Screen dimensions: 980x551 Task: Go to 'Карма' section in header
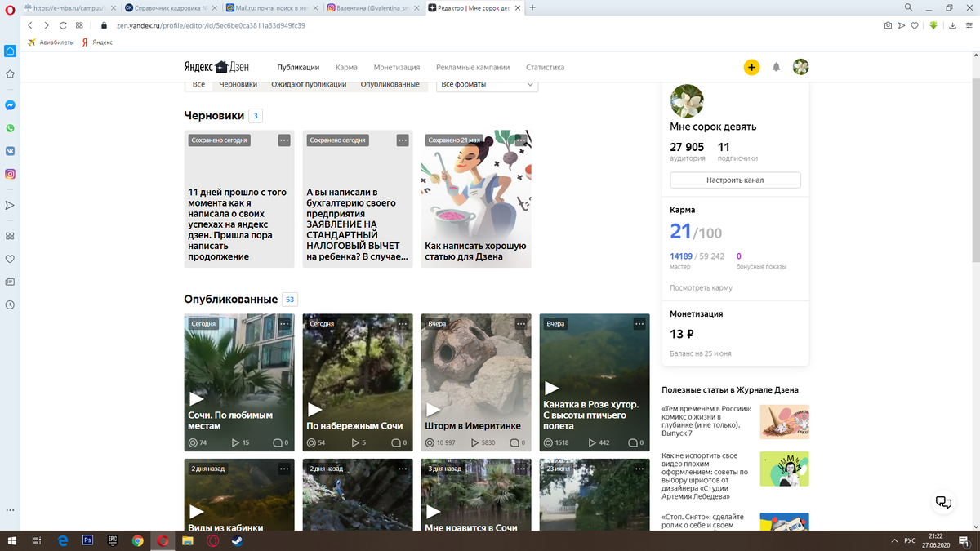[346, 67]
